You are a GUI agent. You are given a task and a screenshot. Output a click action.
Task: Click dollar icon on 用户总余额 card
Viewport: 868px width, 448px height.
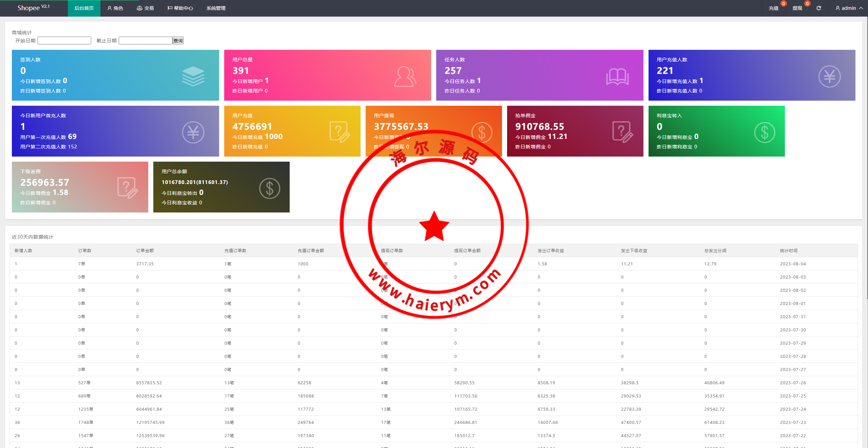pyautogui.click(x=269, y=188)
